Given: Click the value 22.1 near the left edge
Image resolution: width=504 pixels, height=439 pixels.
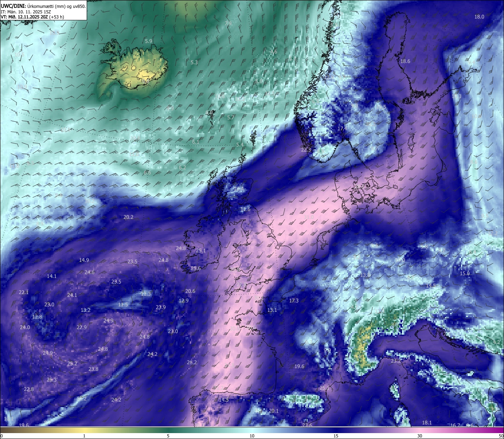Looking at the screenshot, I should 24,292.
